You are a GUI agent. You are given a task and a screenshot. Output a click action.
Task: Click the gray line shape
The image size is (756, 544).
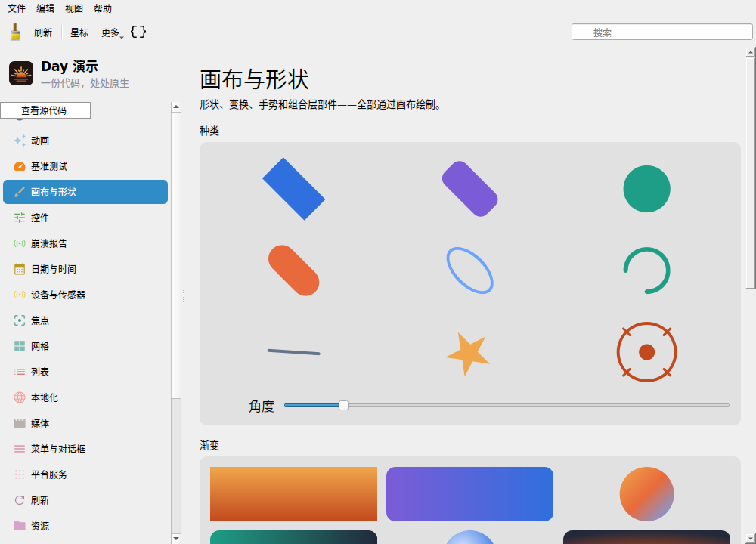[293, 352]
